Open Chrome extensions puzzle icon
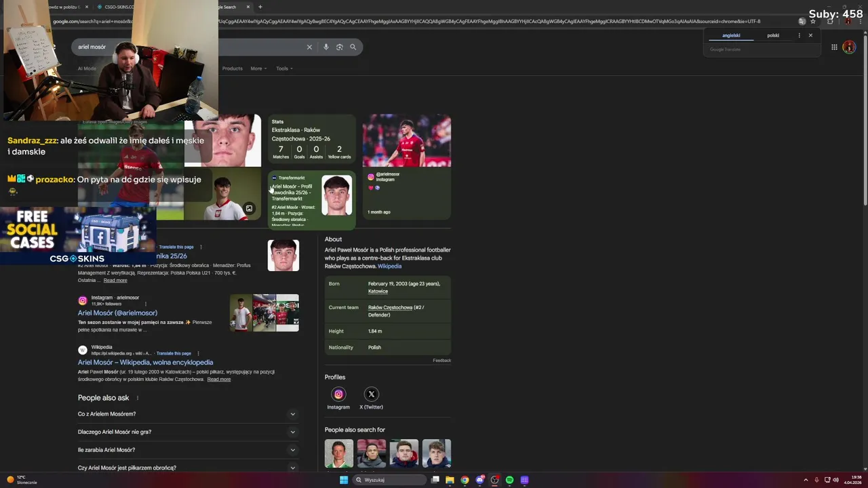Image resolution: width=868 pixels, height=488 pixels. 830,21
